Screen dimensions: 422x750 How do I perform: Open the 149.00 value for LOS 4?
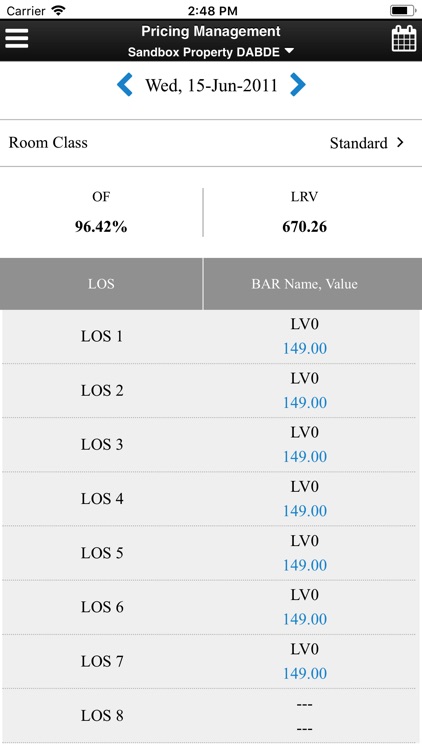click(x=305, y=511)
